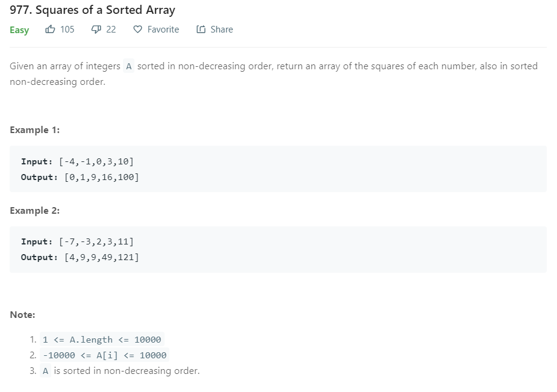This screenshot has height=392, width=557.
Task: Select constraint 1 <= A.length <= 10000
Action: pos(101,340)
